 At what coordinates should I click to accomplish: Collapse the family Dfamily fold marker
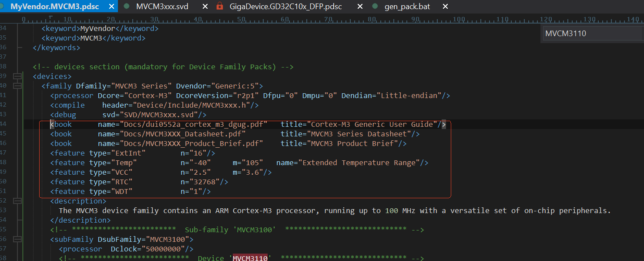pos(17,86)
